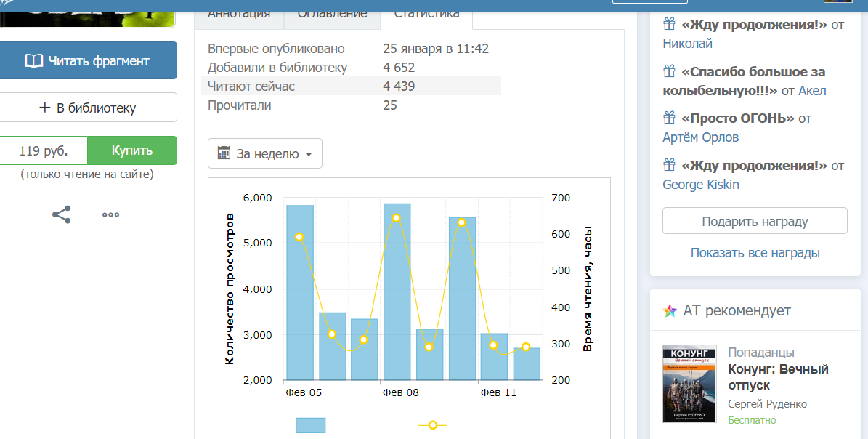Open the Конунг: Вечный отпуск book cover thumbnail
The image size is (868, 439).
[x=689, y=384]
